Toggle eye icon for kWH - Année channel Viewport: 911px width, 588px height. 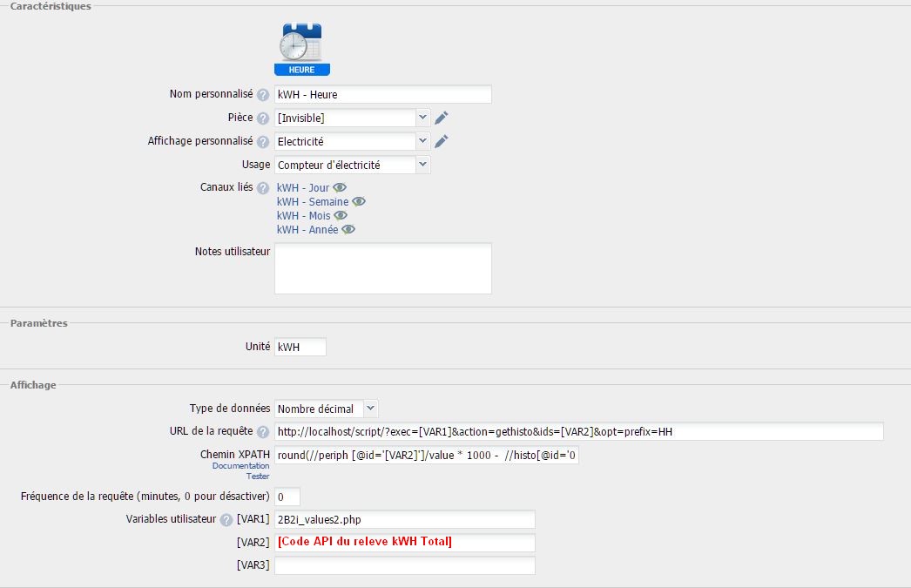pos(348,229)
